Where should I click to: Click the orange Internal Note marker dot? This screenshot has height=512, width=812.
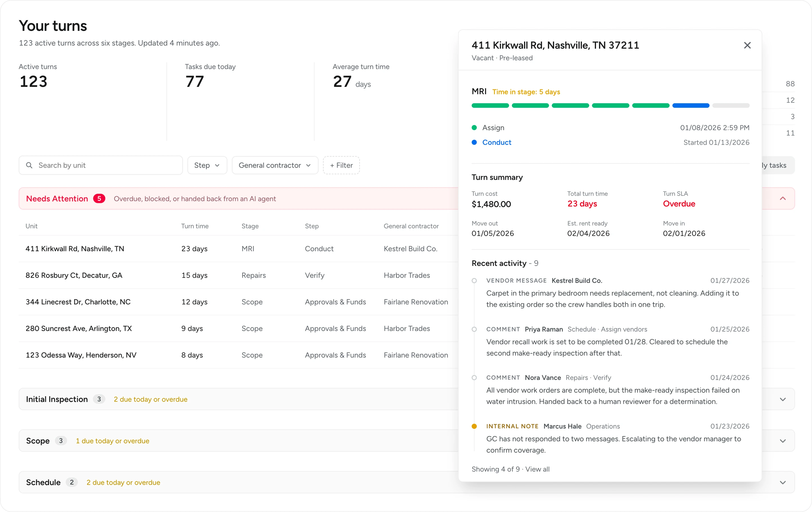[x=474, y=427]
